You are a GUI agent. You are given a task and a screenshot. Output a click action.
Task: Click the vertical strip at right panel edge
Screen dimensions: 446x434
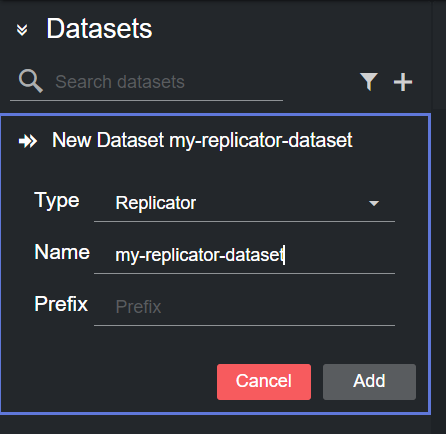click(439, 217)
